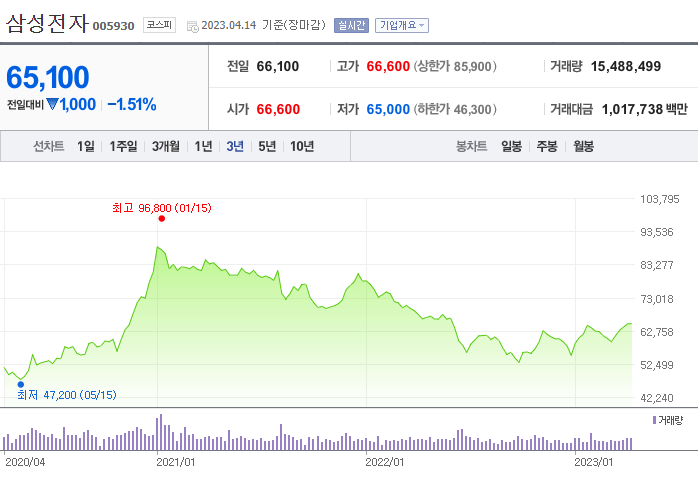Click the purple 거래량 legend marker
This screenshot has height=490, width=698.
(654, 420)
